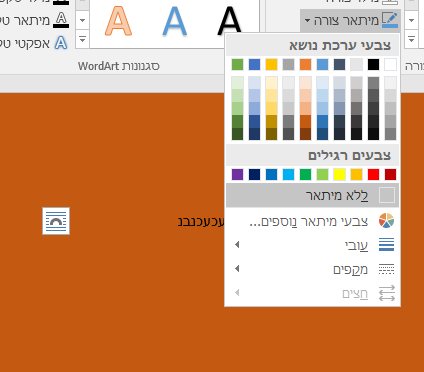Pick the gold theme color swatch

pyautogui.click(x=271, y=64)
